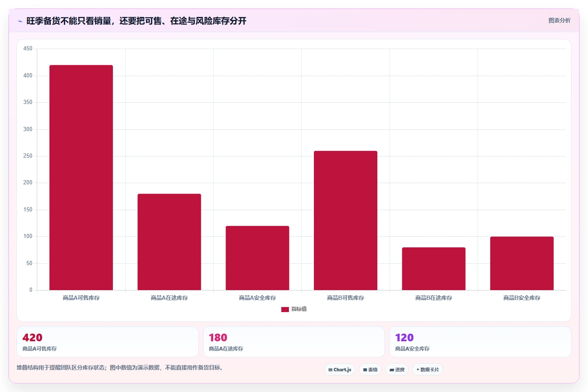Select the 商品A在途库存 bar
Viewport: 588px width, 392px height.
[169, 242]
